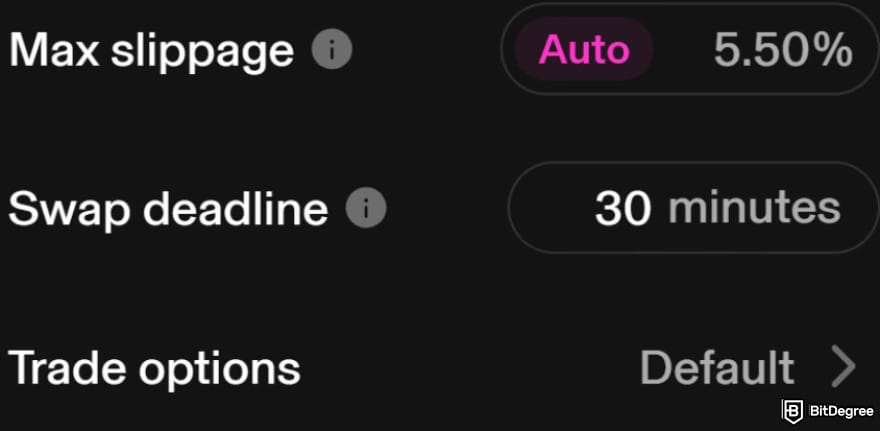Viewport: 880px width, 431px height.
Task: Show the Swap deadline info icon details
Action: tap(365, 208)
